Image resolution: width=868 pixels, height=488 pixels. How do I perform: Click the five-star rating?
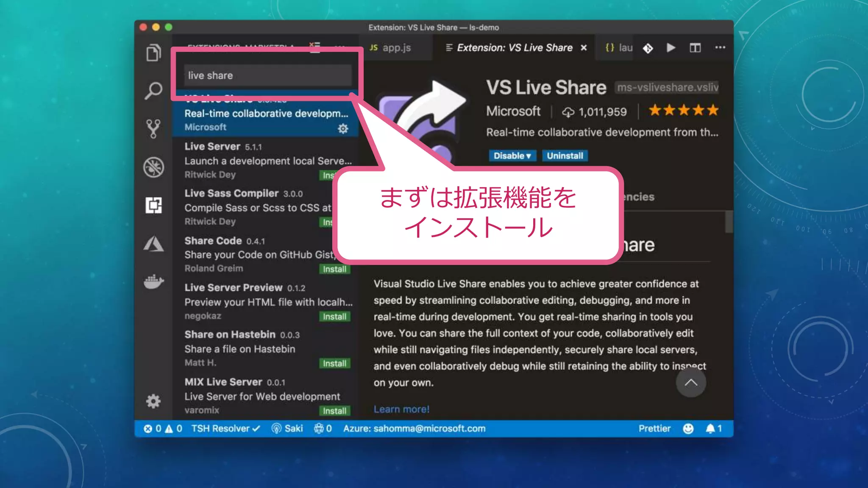click(684, 110)
